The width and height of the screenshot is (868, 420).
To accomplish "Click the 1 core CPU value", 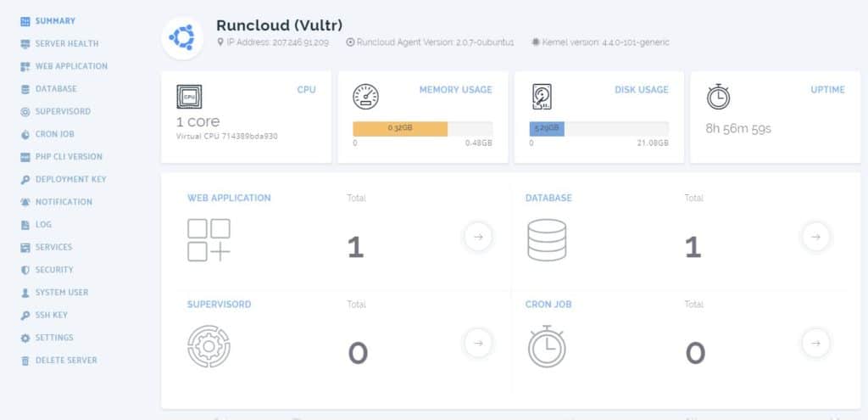I will pyautogui.click(x=198, y=122).
